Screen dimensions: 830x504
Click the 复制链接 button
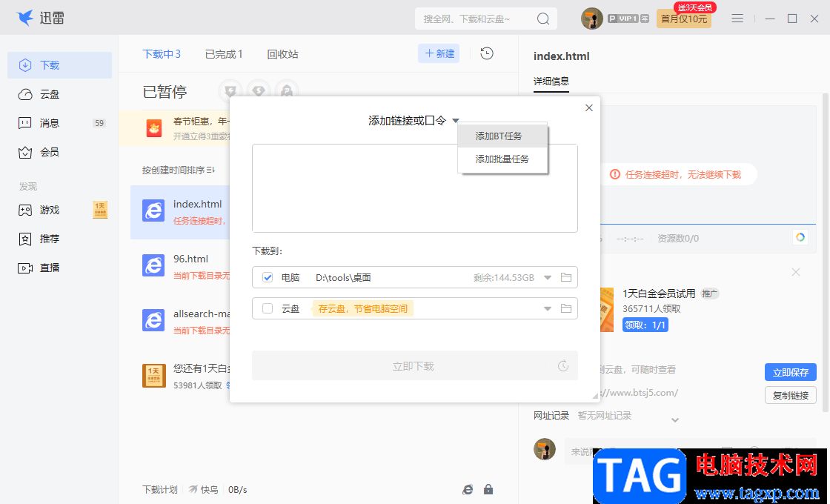click(x=790, y=396)
